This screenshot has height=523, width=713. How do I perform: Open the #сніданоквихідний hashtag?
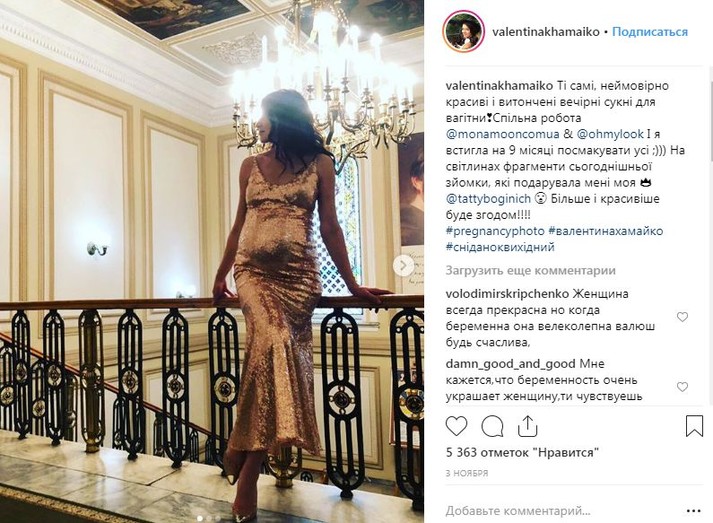[500, 247]
